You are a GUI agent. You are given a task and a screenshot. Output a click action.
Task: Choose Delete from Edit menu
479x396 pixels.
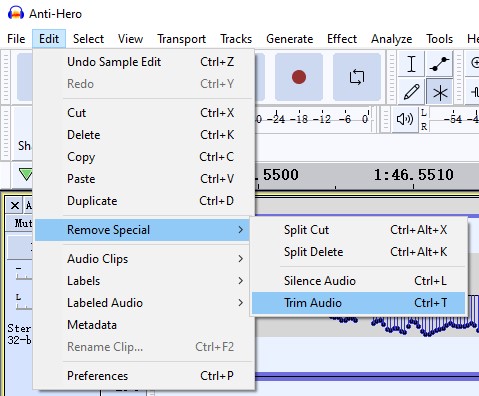[144, 135]
